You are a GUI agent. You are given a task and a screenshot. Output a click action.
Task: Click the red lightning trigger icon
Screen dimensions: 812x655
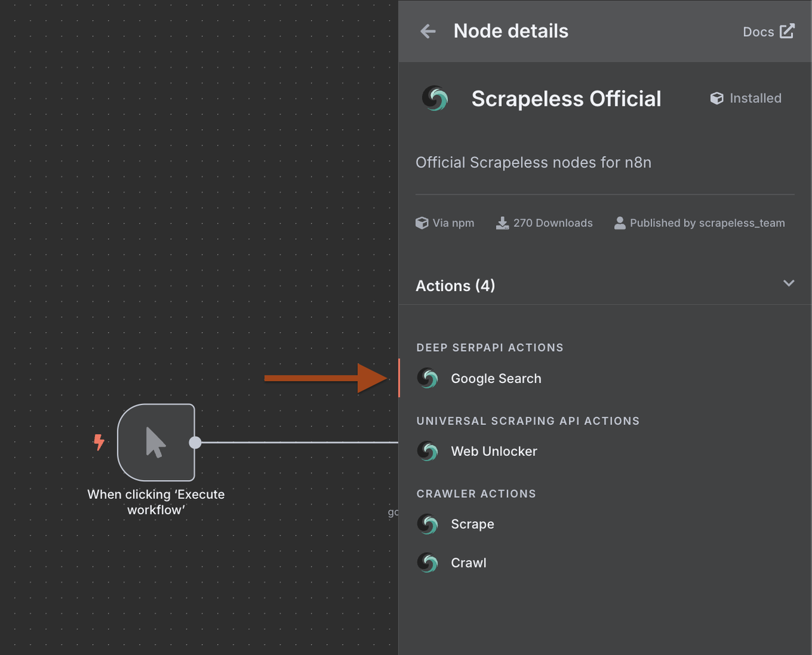coord(99,442)
